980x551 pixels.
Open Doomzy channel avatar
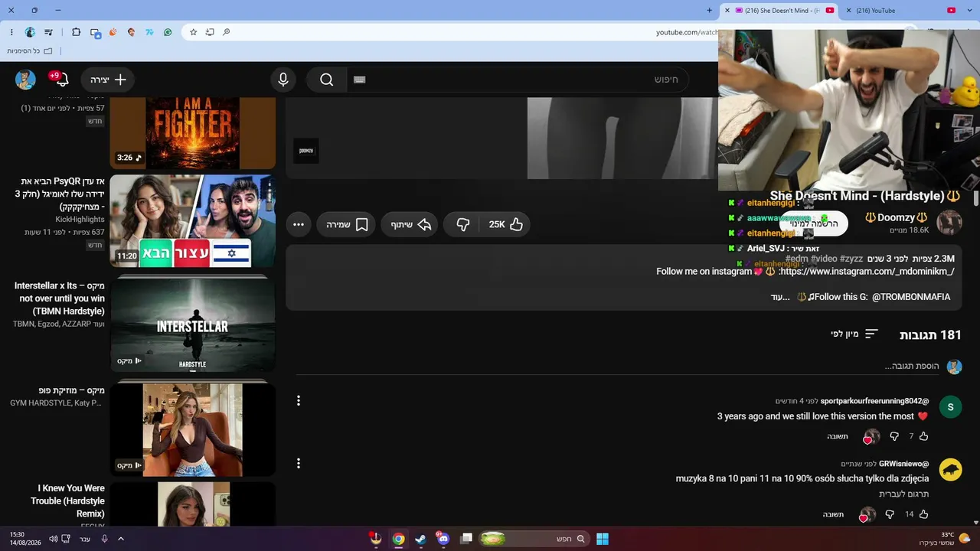point(949,223)
